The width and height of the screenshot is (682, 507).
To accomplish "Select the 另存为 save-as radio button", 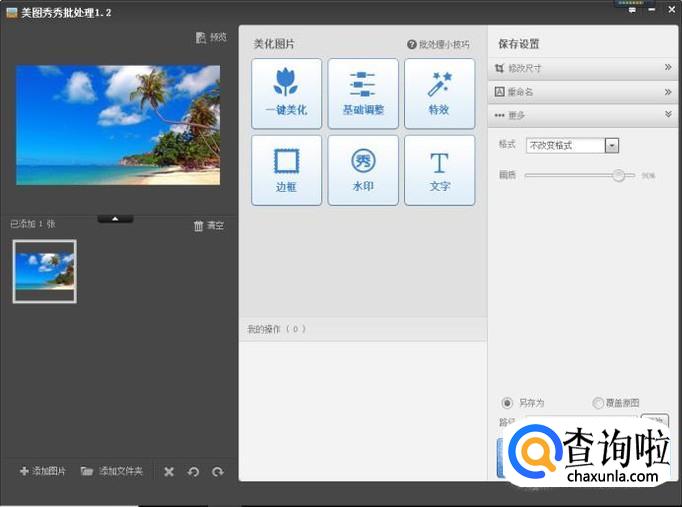I will coord(507,403).
